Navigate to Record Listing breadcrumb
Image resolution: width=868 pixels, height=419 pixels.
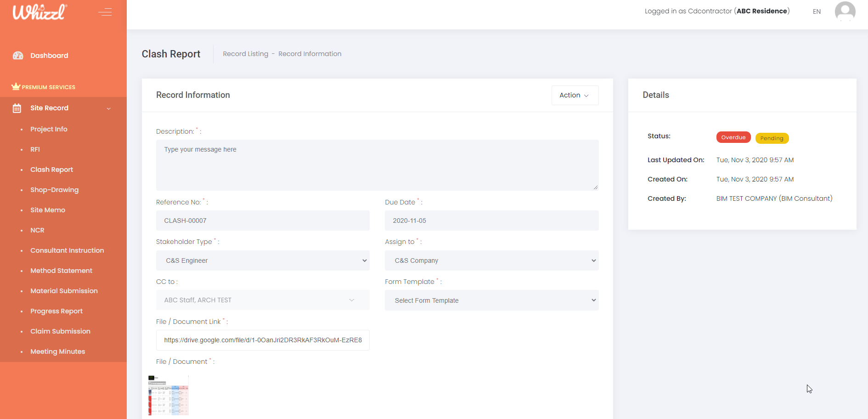[245, 54]
